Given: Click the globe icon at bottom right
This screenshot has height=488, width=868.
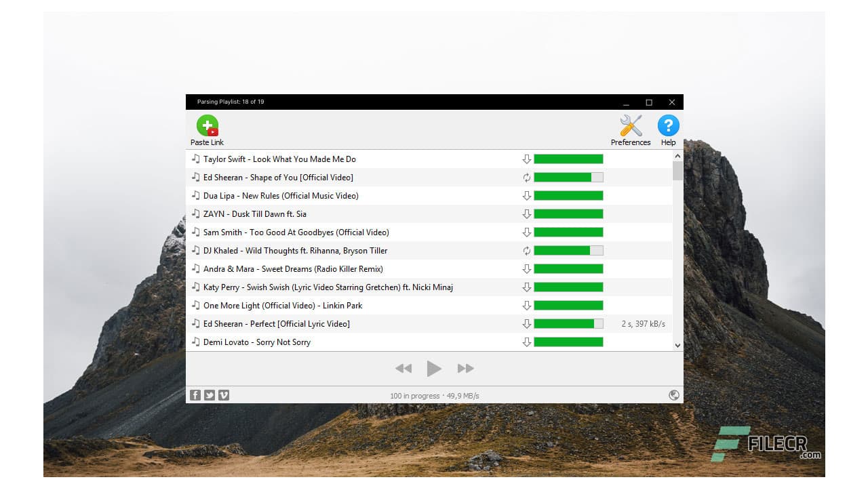Looking at the screenshot, I should pyautogui.click(x=674, y=394).
